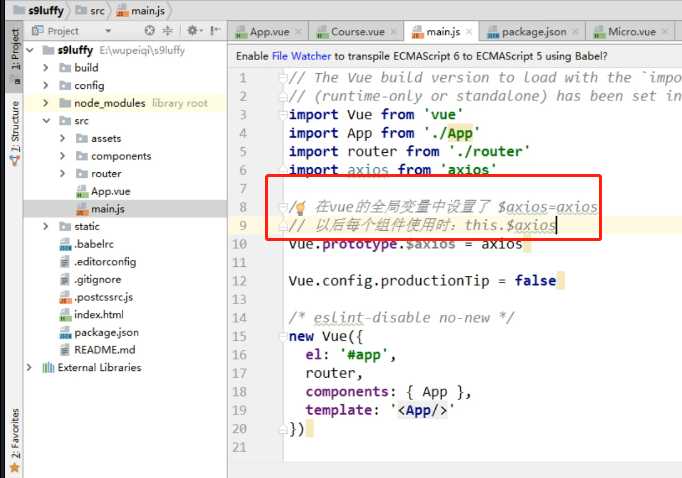
Task: Click the Favorites star icon
Action: coord(15,468)
